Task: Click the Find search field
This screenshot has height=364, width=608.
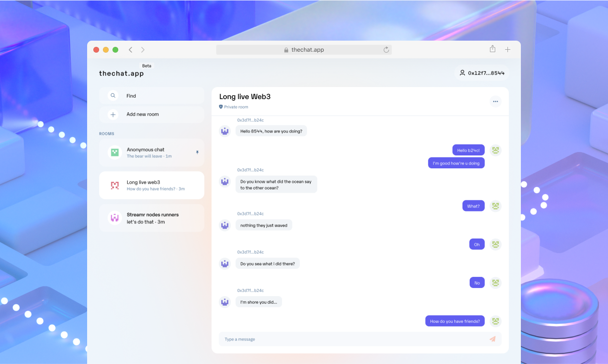Action: tap(152, 96)
